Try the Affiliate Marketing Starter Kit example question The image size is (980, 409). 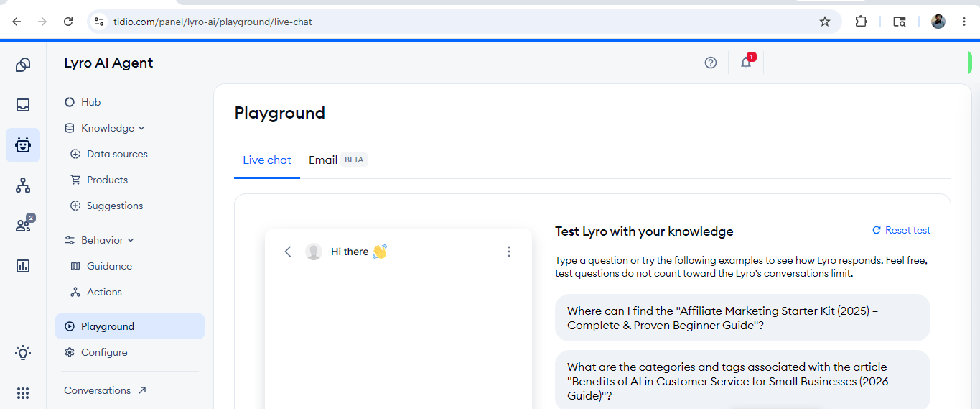pos(742,318)
